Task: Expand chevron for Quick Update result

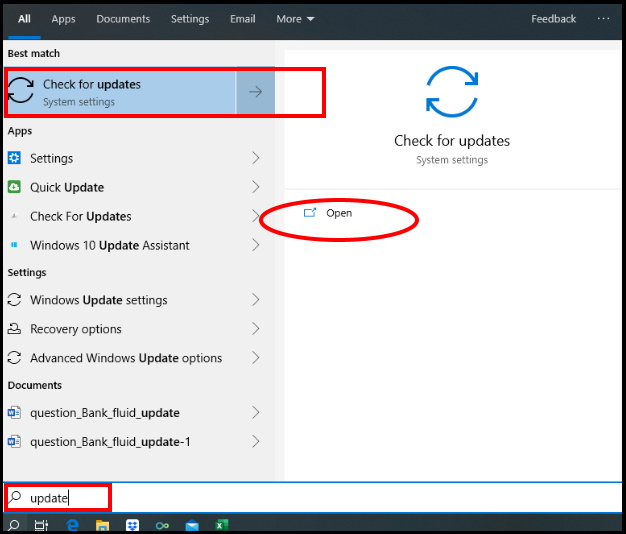Action: (256, 187)
